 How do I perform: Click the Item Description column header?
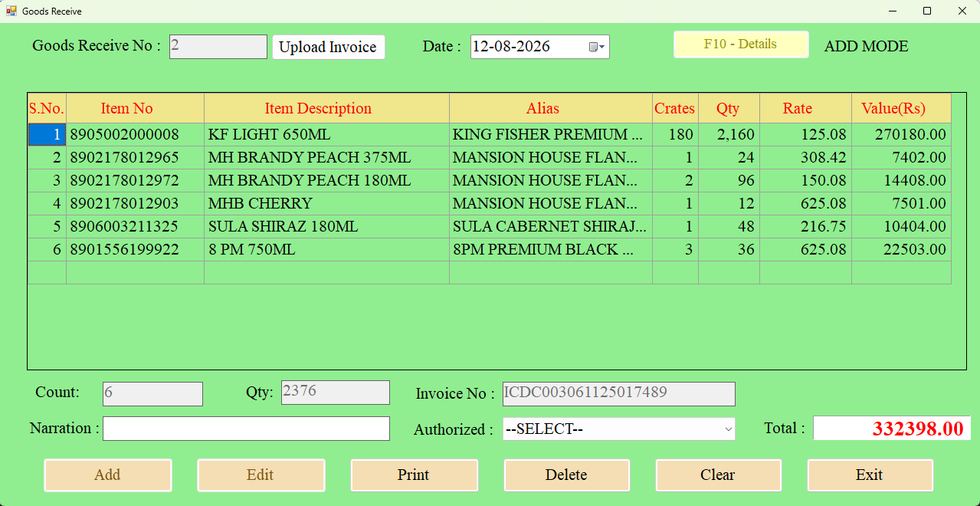[326, 109]
